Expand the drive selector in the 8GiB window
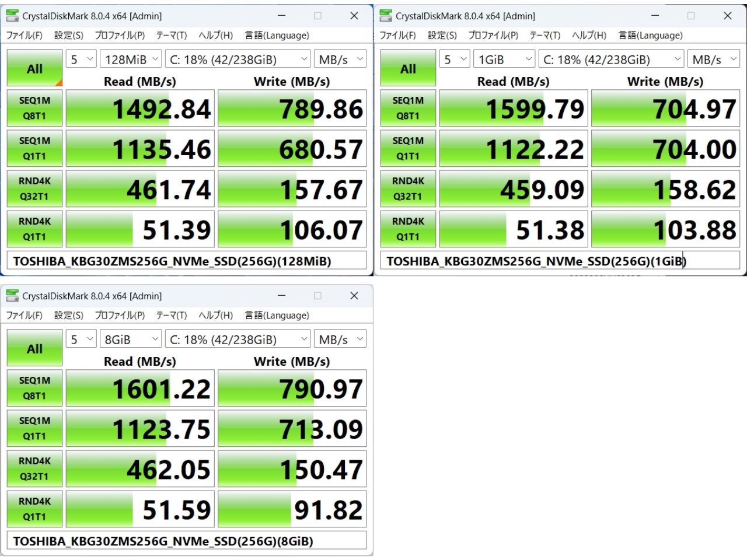The image size is (747, 560). (238, 339)
